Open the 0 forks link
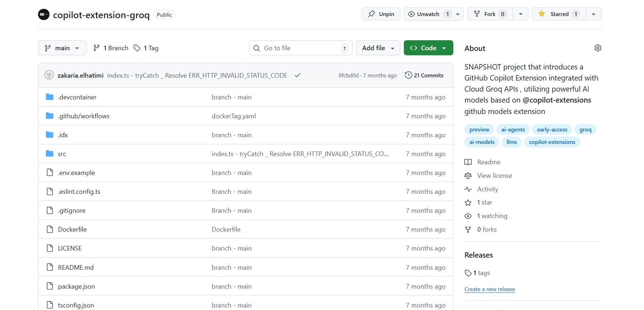 [487, 229]
